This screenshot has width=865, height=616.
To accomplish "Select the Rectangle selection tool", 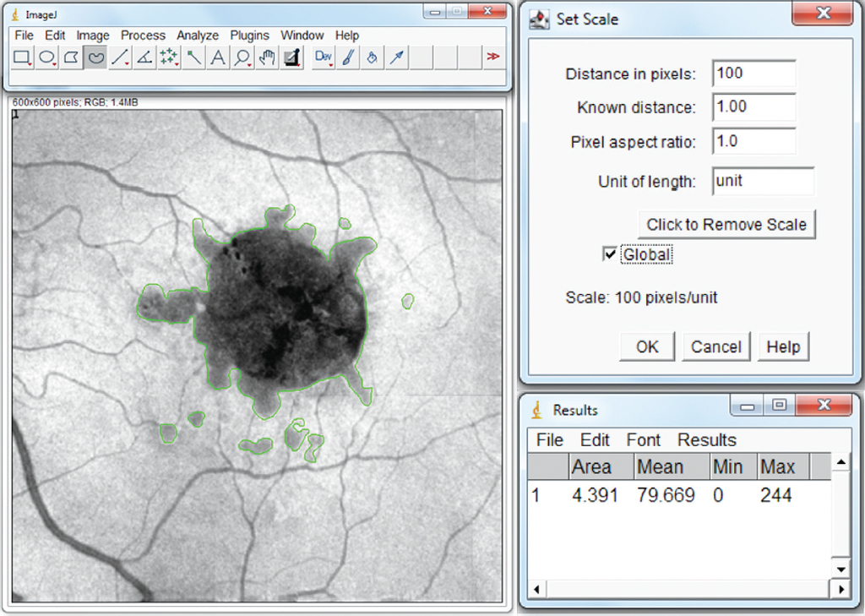I will click(x=23, y=57).
